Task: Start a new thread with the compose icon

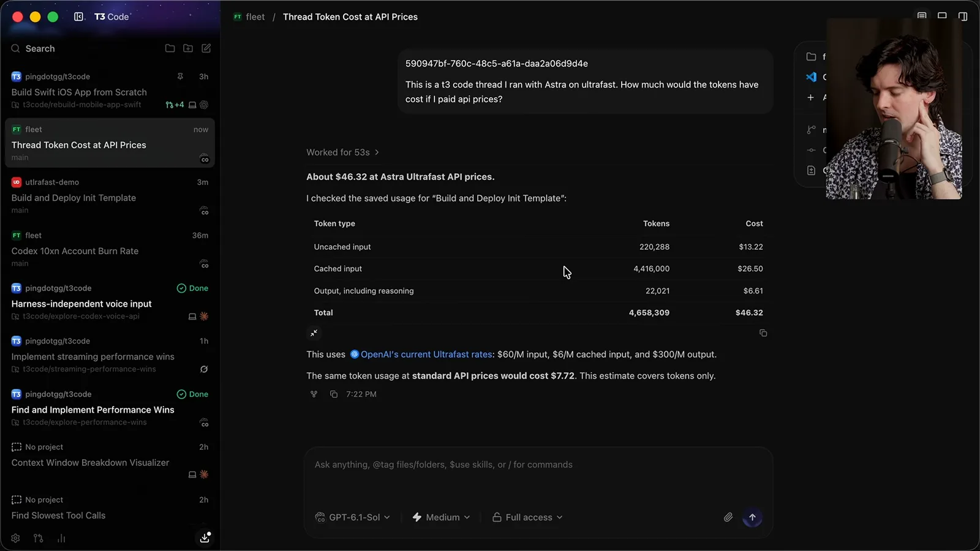Action: pos(206,48)
